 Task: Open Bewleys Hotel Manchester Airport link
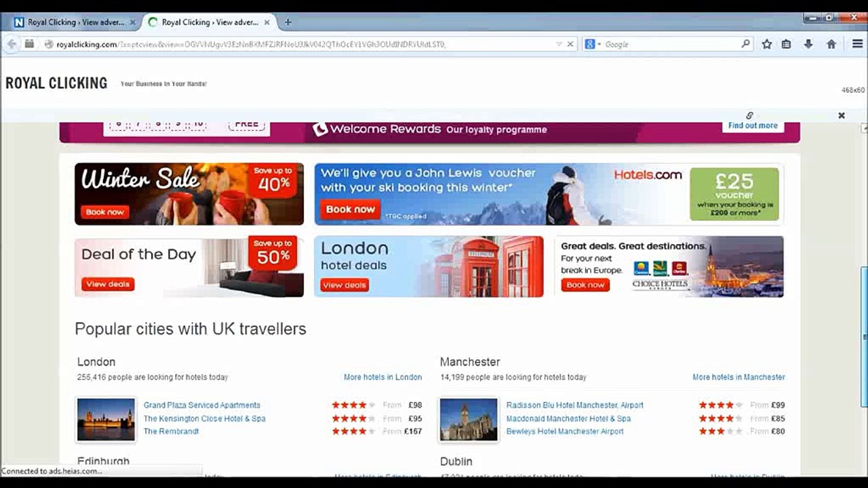pos(565,432)
